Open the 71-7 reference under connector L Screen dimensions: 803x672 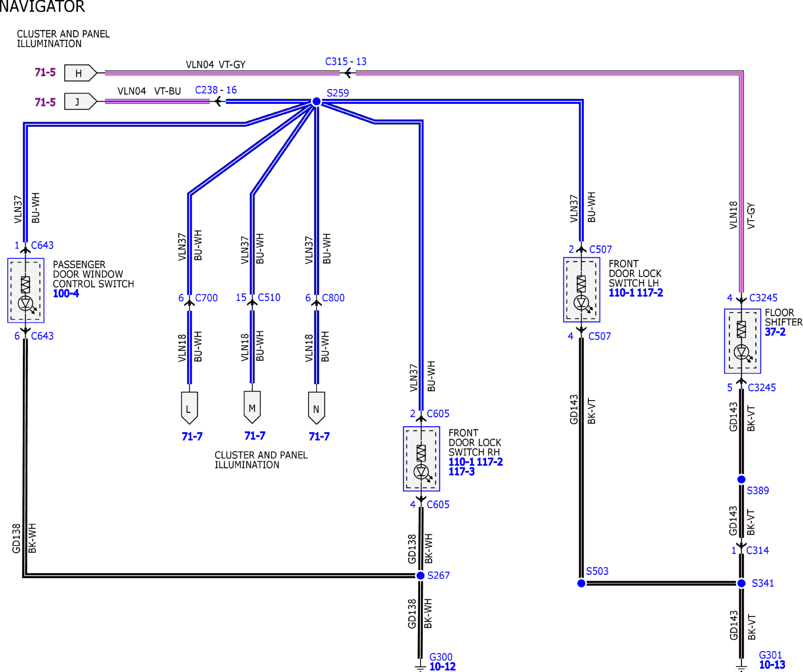point(192,436)
